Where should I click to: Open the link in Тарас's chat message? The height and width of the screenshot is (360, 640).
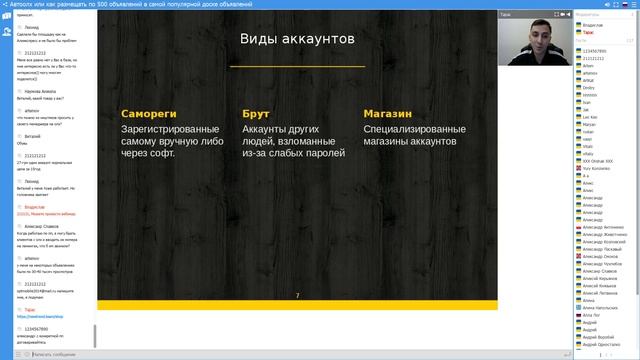coord(40,316)
